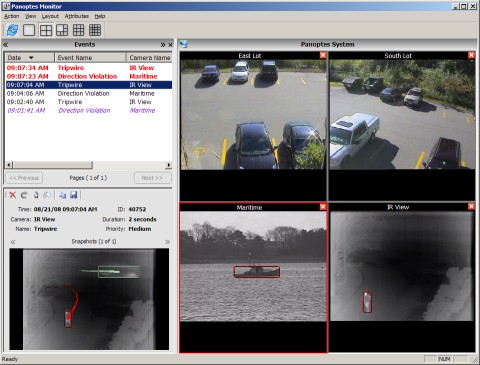The image size is (480, 365).
Task: Click the red X delete event icon
Action: (x=12, y=195)
